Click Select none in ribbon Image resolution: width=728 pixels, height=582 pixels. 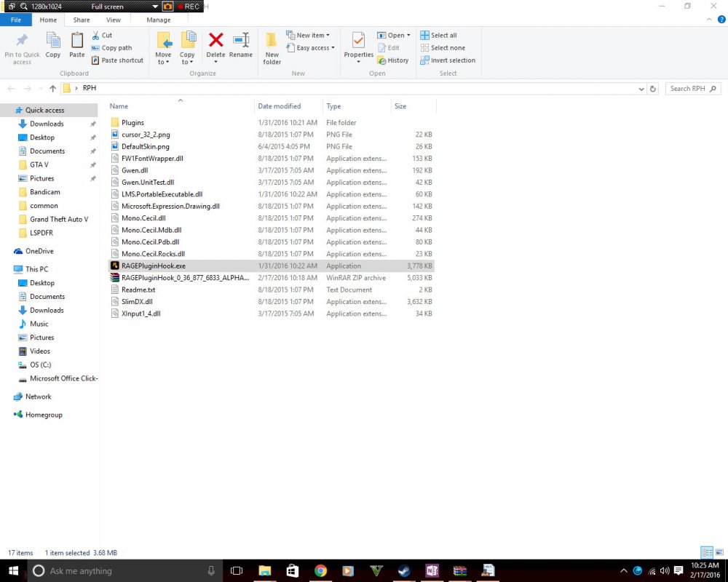443,48
